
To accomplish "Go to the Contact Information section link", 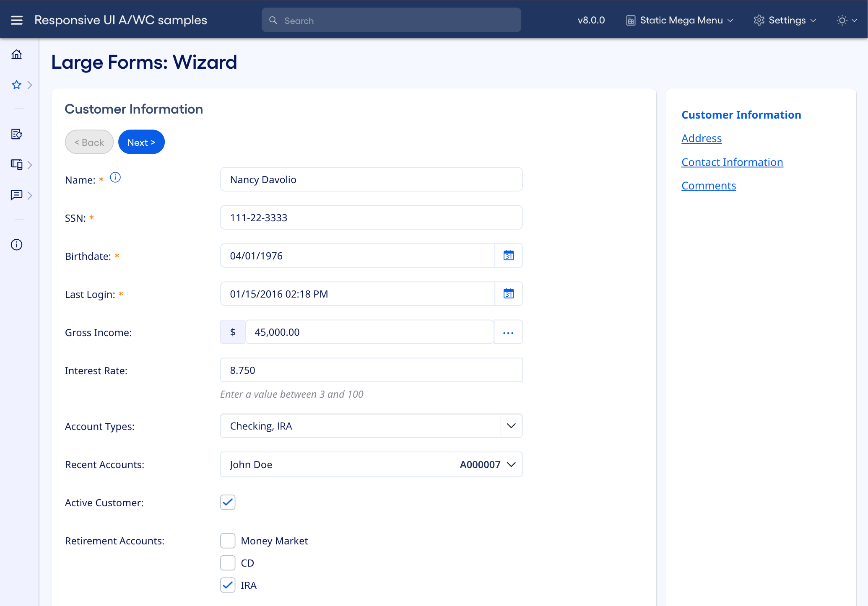I will tap(732, 162).
